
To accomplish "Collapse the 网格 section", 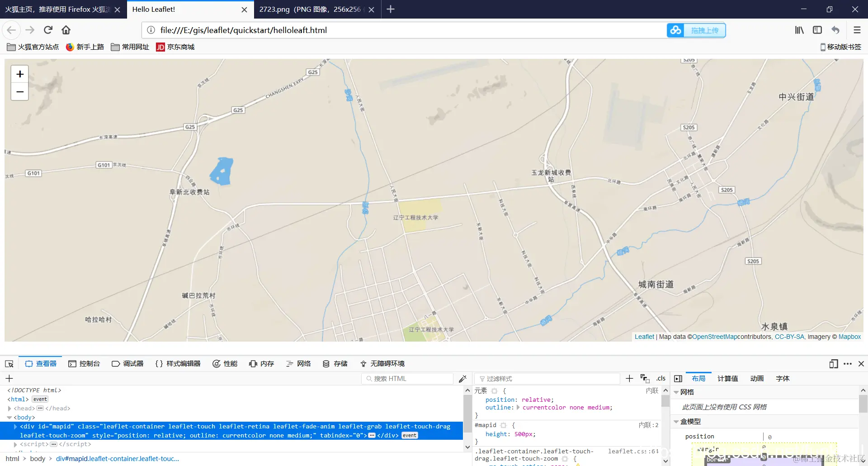I will point(676,392).
